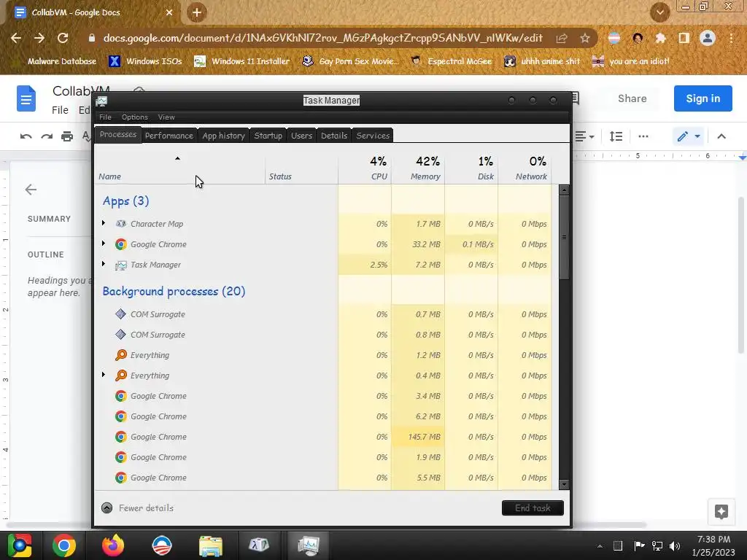
Task: Open Task Manager Options menu
Action: [x=135, y=117]
